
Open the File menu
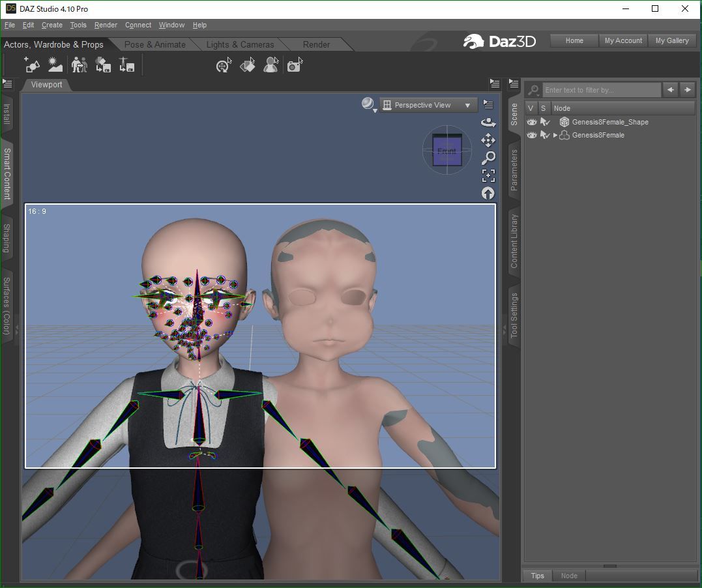9,25
